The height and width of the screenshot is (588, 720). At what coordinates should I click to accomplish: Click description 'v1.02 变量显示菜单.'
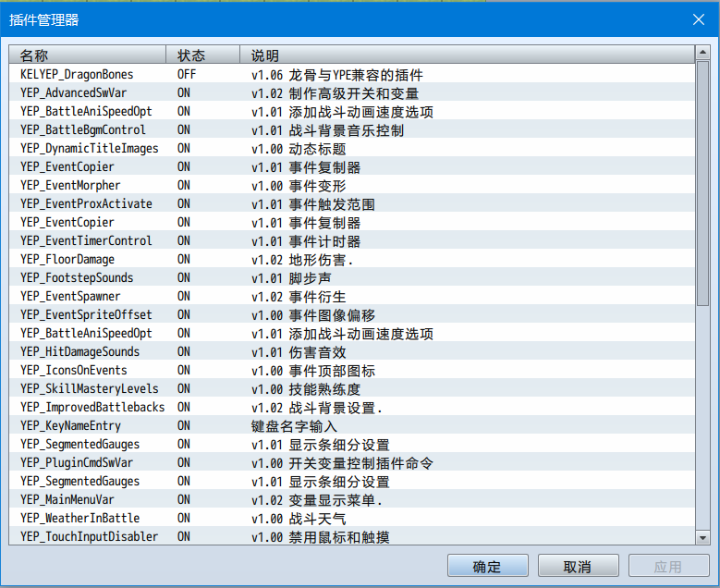click(x=317, y=500)
